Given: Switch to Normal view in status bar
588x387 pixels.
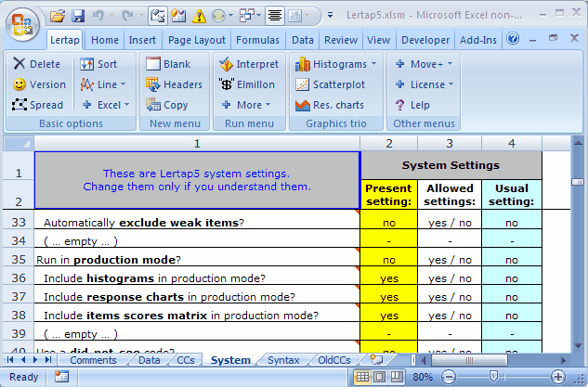Looking at the screenshot, I should click(x=362, y=377).
